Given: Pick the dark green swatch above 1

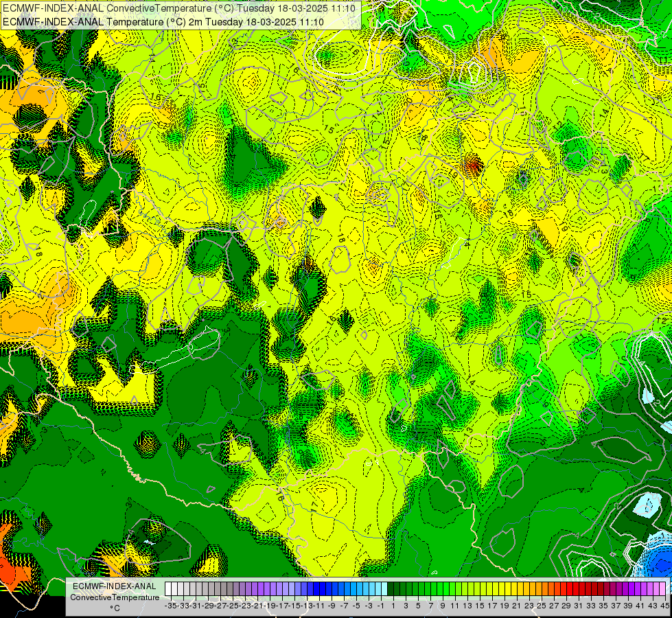Looking at the screenshot, I should click(x=391, y=589).
